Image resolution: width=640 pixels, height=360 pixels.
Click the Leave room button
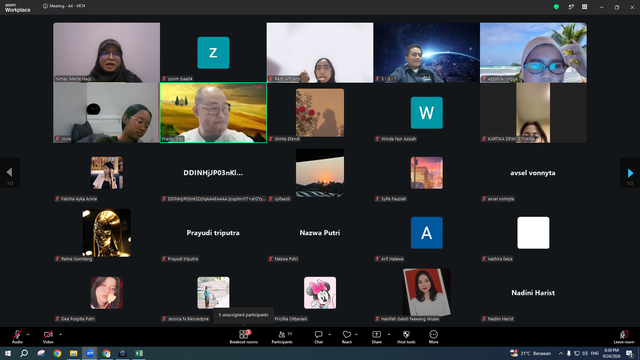[x=624, y=337]
